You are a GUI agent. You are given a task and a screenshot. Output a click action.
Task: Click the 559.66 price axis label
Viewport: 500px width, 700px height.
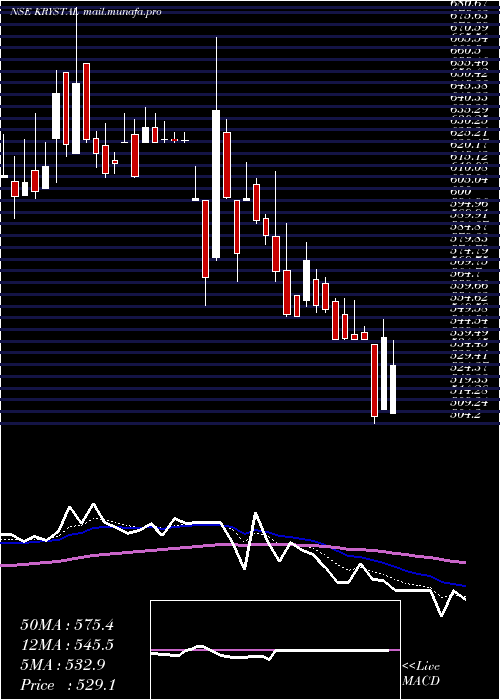(x=470, y=286)
